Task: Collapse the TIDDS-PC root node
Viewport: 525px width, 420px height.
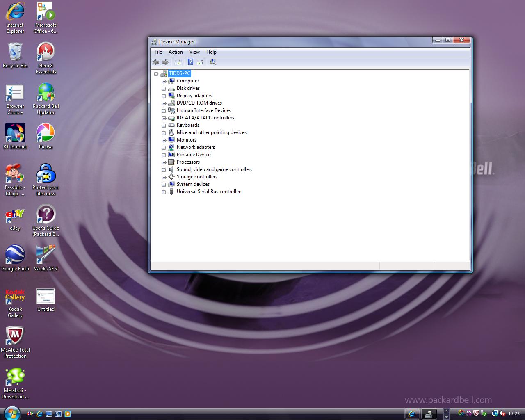Action: pyautogui.click(x=156, y=74)
